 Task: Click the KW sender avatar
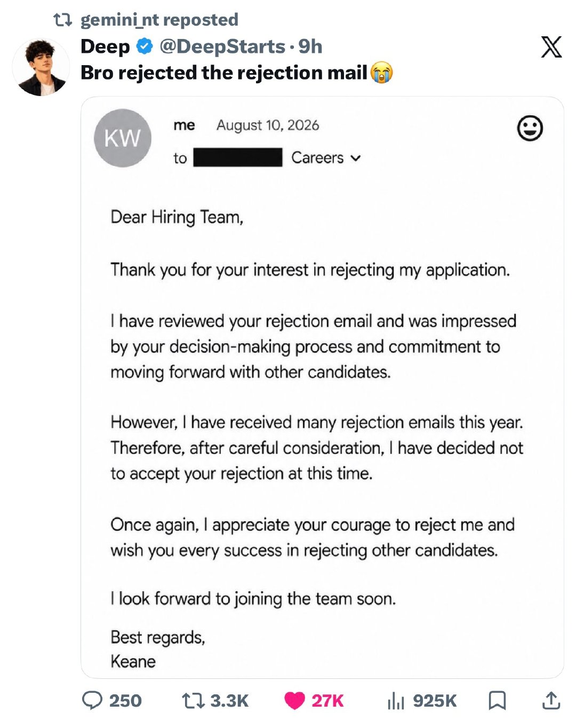(x=123, y=138)
